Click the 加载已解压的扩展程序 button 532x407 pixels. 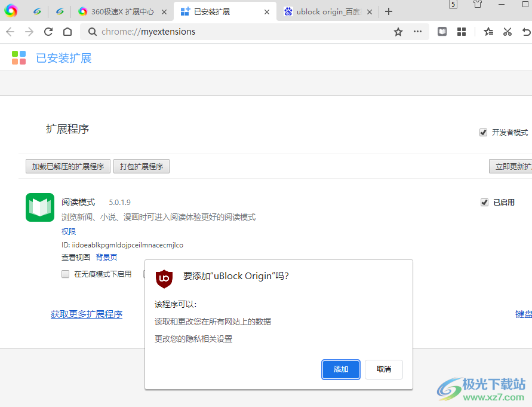click(68, 166)
